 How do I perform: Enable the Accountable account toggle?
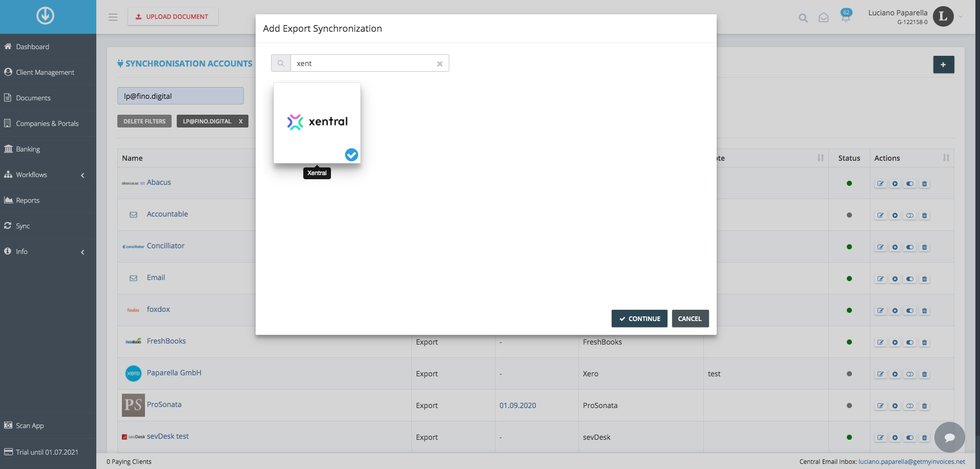pyautogui.click(x=910, y=215)
